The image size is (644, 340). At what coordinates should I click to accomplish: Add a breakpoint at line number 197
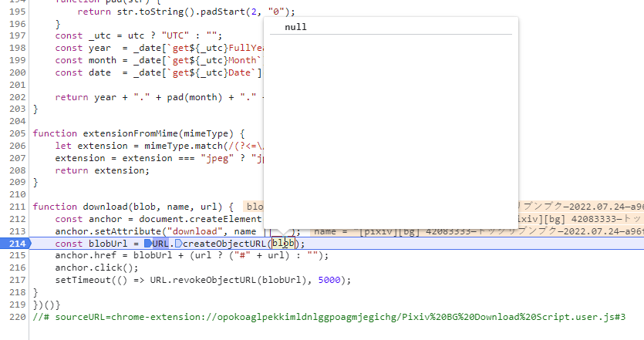[x=17, y=35]
